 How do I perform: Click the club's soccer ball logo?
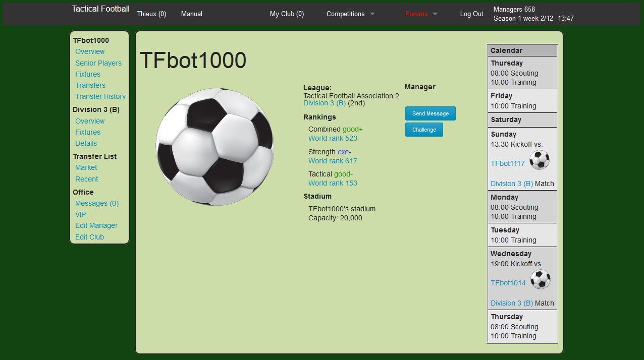pos(214,147)
